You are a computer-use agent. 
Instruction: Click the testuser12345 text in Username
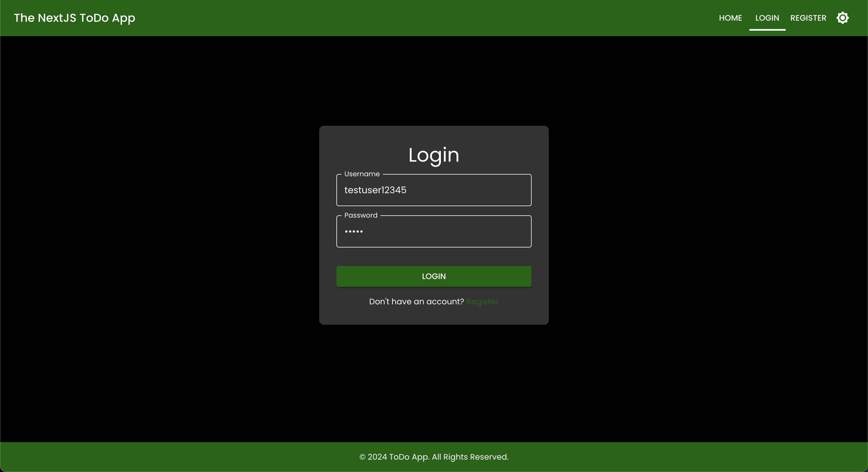click(375, 190)
